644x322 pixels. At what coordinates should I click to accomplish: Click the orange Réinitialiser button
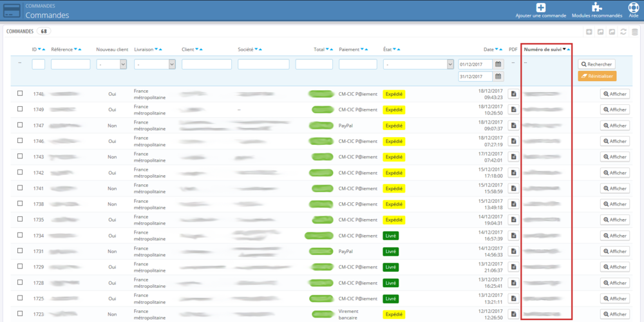[x=597, y=76]
